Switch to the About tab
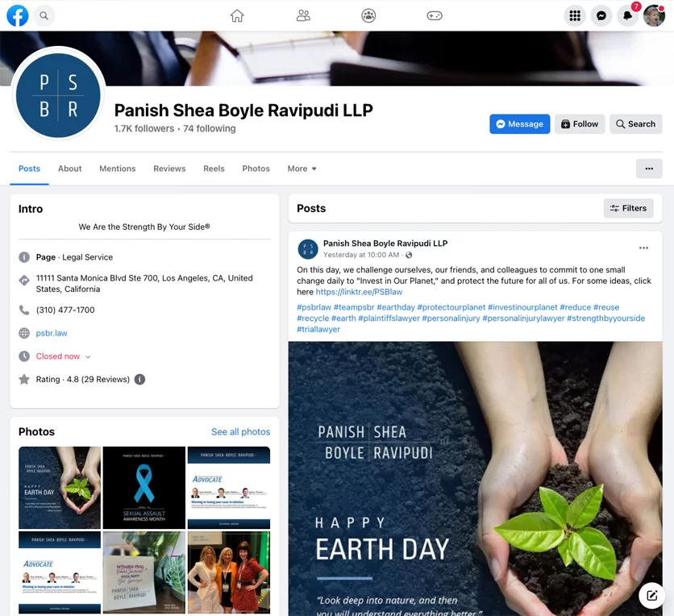 (69, 169)
